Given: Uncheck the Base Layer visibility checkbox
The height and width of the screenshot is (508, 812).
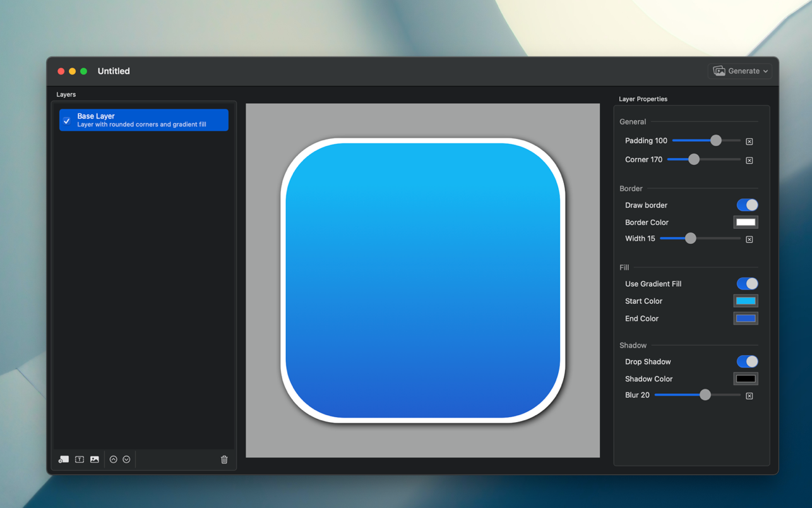Looking at the screenshot, I should tap(67, 121).
